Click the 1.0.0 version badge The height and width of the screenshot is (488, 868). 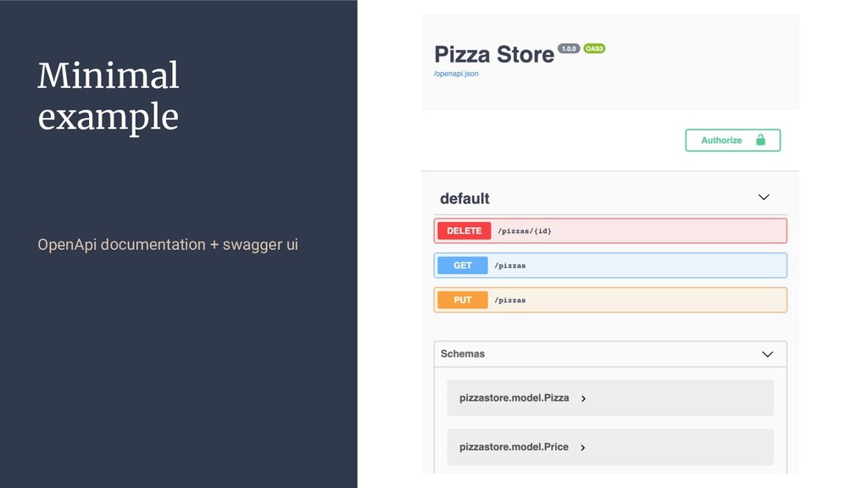point(568,49)
